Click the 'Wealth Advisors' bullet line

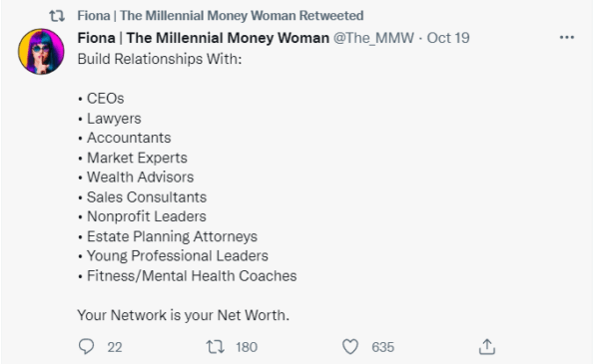[136, 178]
